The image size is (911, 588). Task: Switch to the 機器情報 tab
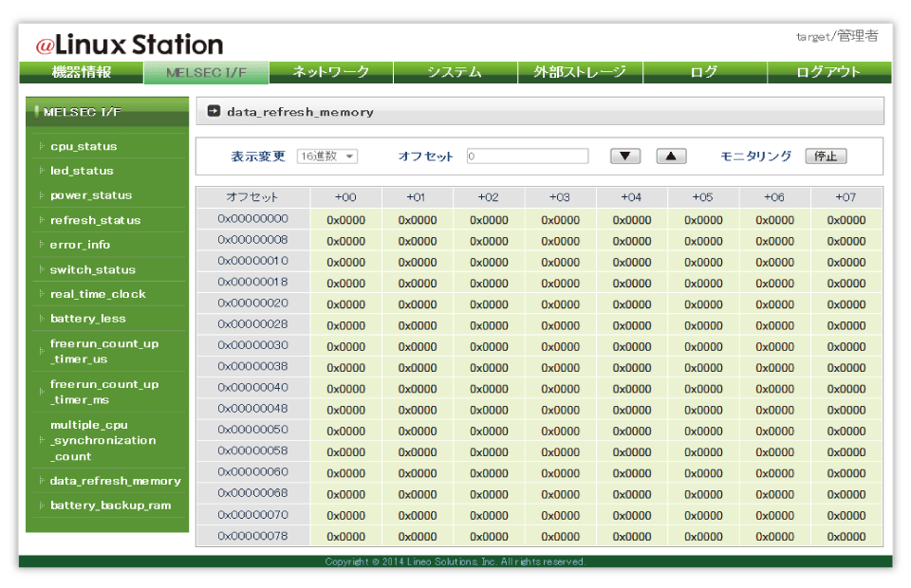[82, 72]
